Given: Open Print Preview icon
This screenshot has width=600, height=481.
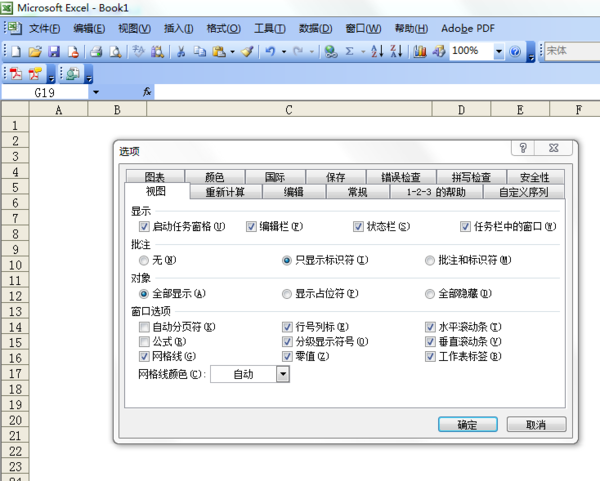Looking at the screenshot, I should coord(115,51).
